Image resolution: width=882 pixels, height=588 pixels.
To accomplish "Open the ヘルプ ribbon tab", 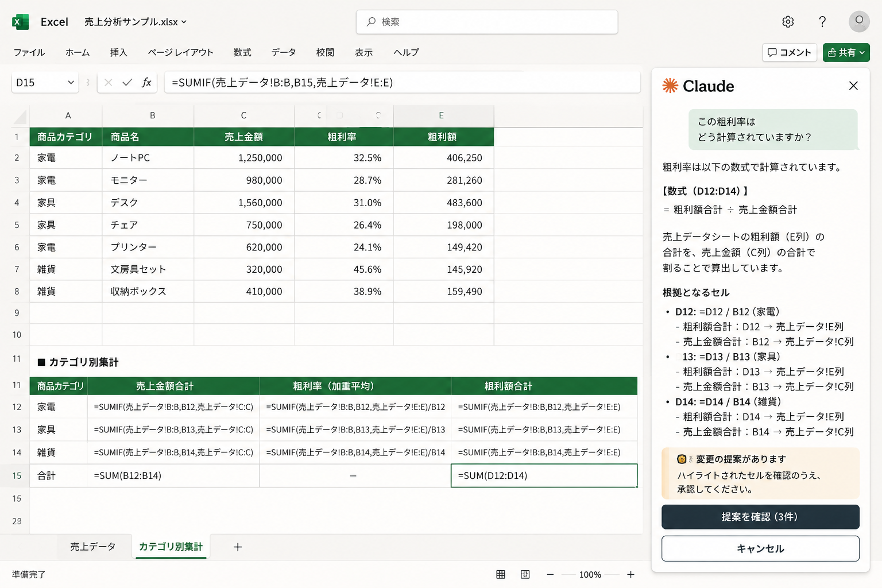I will (406, 52).
